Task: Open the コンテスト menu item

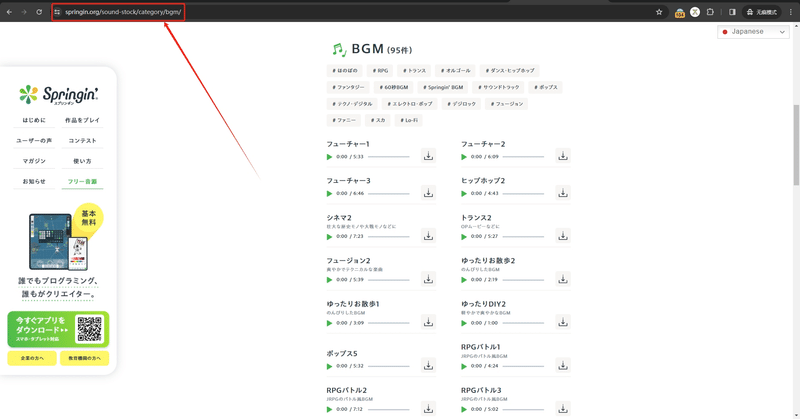Action: coord(82,141)
